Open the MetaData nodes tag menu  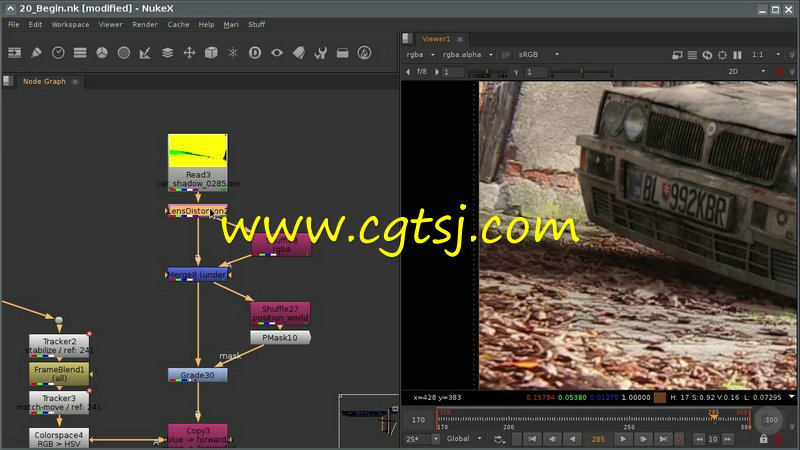pos(298,53)
